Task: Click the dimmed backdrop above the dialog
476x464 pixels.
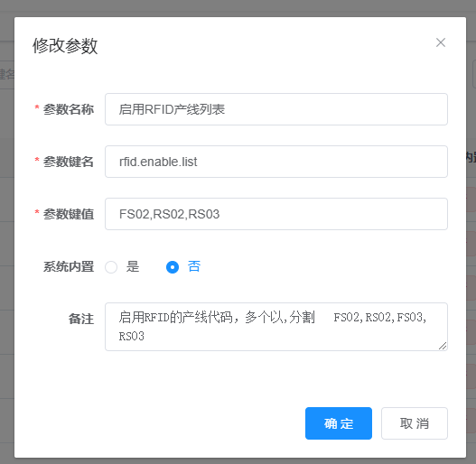Action: (x=238, y=7)
